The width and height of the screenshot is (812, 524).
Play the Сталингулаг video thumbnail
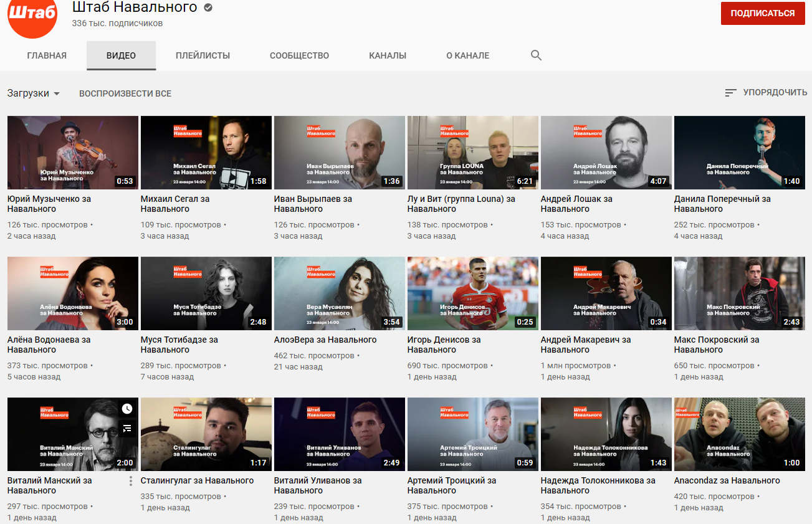tap(206, 434)
